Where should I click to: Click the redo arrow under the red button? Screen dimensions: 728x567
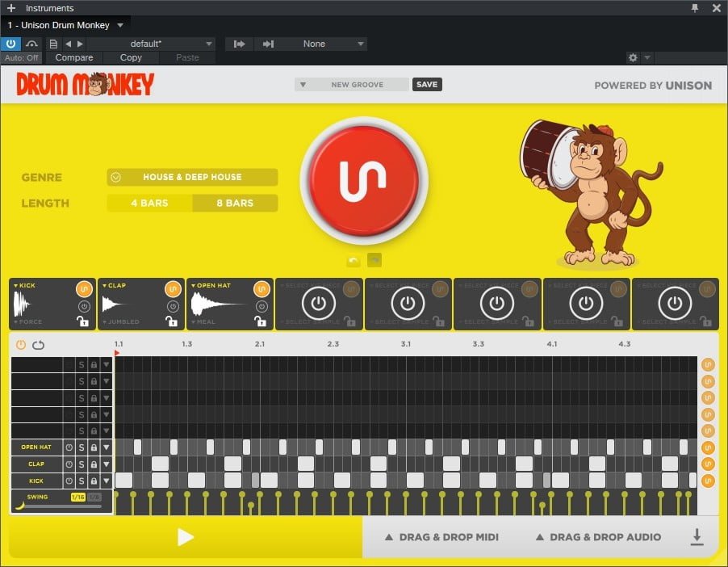pyautogui.click(x=374, y=260)
